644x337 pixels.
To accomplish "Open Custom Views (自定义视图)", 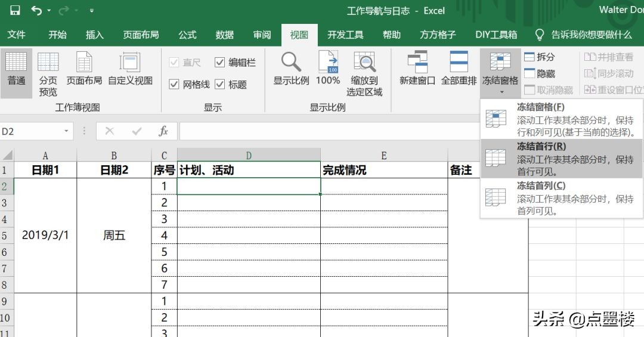I will (130, 69).
